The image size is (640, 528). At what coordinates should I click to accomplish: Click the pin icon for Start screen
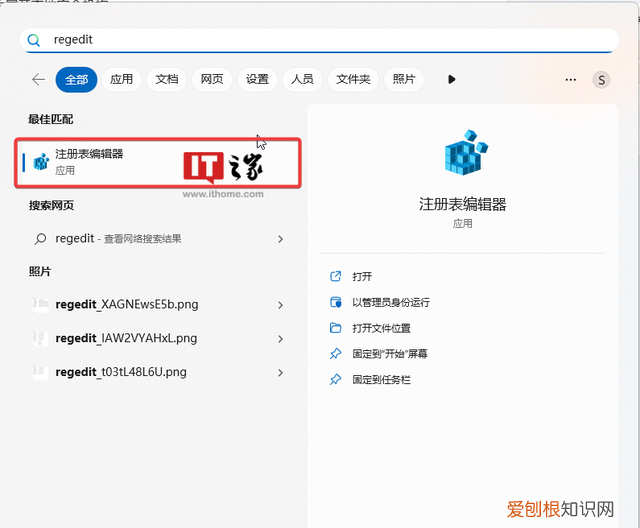336,354
